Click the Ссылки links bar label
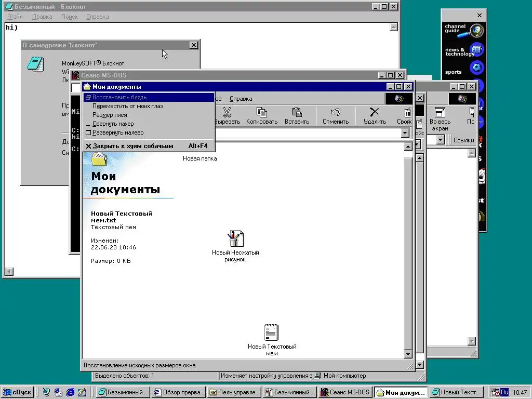Image resolution: width=532 pixels, height=399 pixels. click(463, 140)
